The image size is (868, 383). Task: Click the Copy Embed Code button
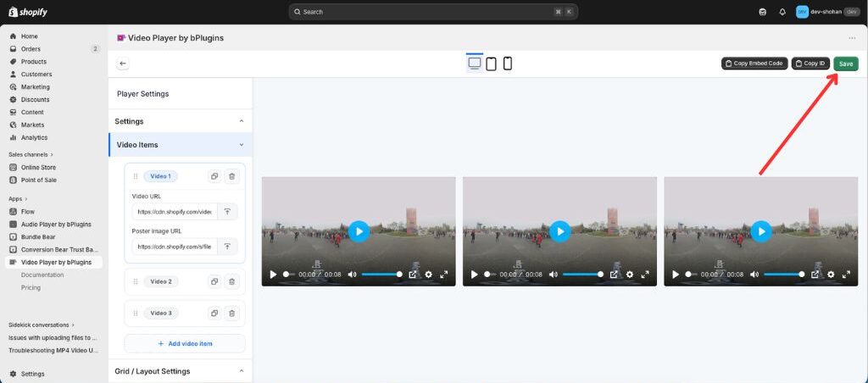(x=754, y=64)
